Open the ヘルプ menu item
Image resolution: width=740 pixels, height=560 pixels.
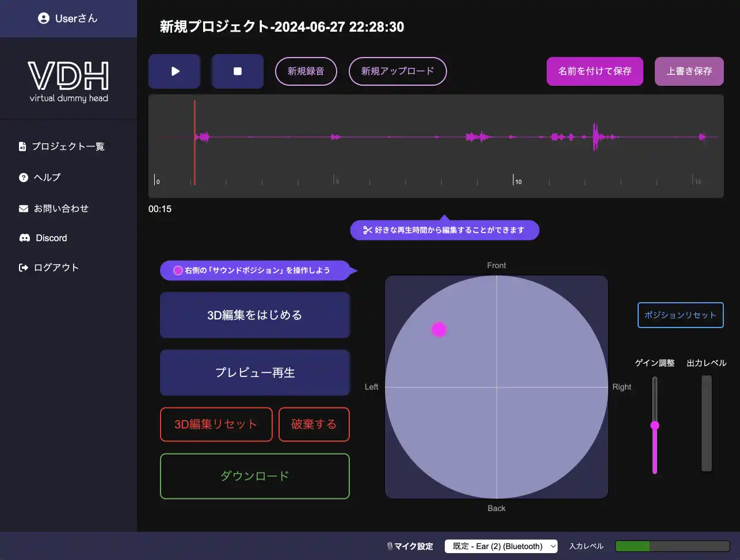[x=47, y=177]
